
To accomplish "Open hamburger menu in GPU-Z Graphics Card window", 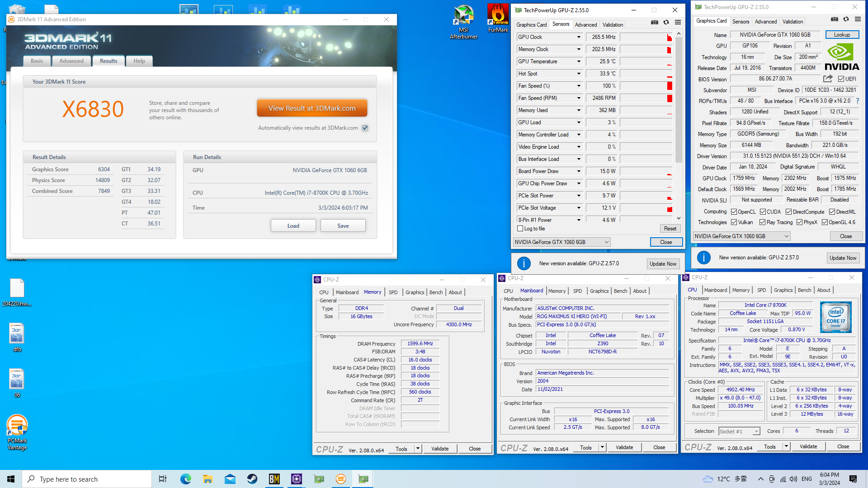I will 858,19.
